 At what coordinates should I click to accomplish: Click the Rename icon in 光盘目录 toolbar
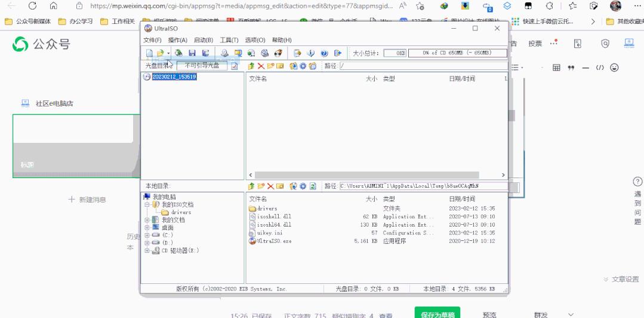tap(280, 66)
